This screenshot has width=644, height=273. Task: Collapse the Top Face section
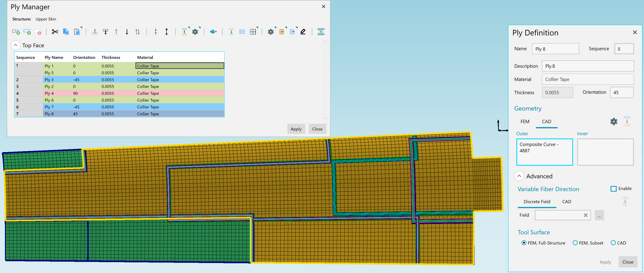pyautogui.click(x=15, y=45)
